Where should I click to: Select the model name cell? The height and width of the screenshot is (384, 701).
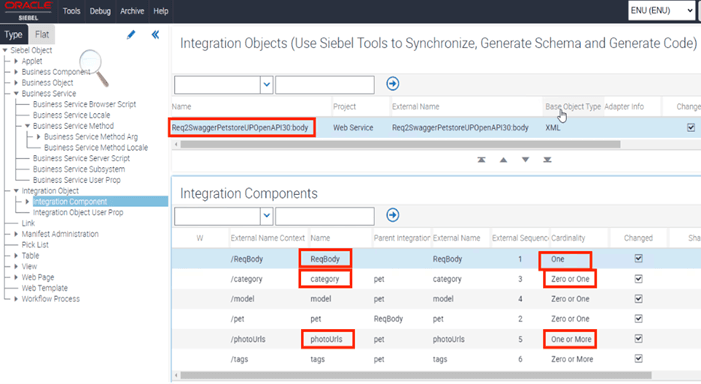coord(321,299)
